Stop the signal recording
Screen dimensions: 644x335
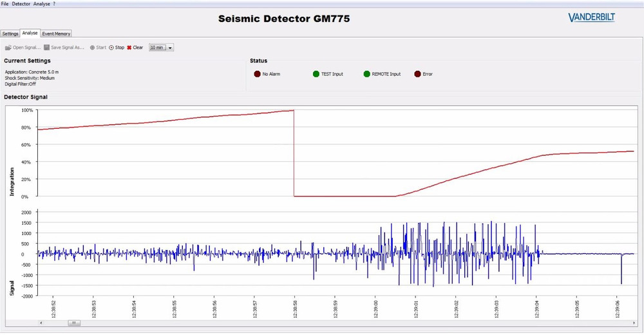(117, 48)
